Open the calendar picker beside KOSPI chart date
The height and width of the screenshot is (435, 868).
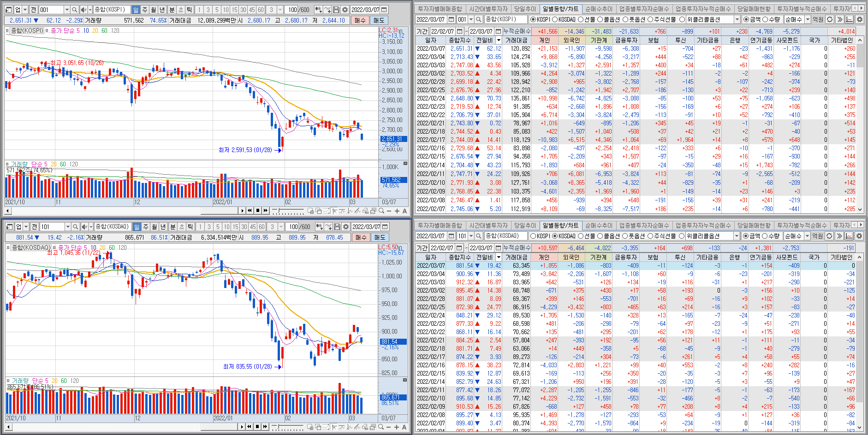[x=384, y=10]
